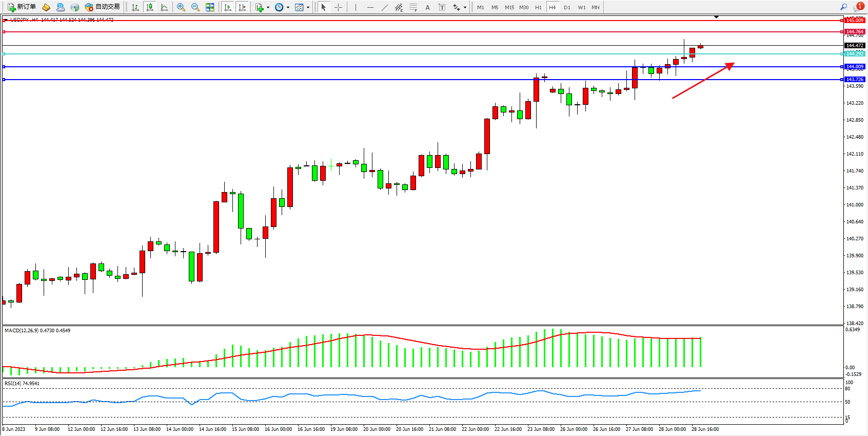Click the 自动交易 auto trading button

click(x=102, y=7)
